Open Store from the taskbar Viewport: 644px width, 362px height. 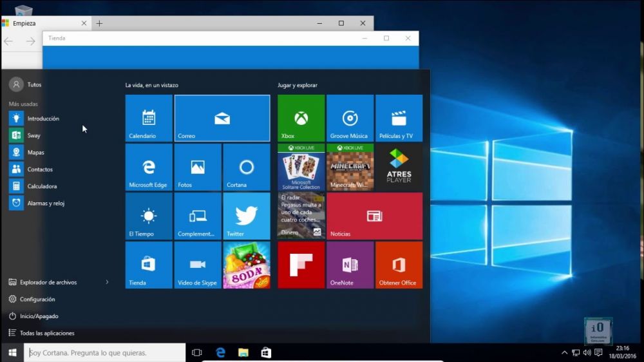coord(266,352)
